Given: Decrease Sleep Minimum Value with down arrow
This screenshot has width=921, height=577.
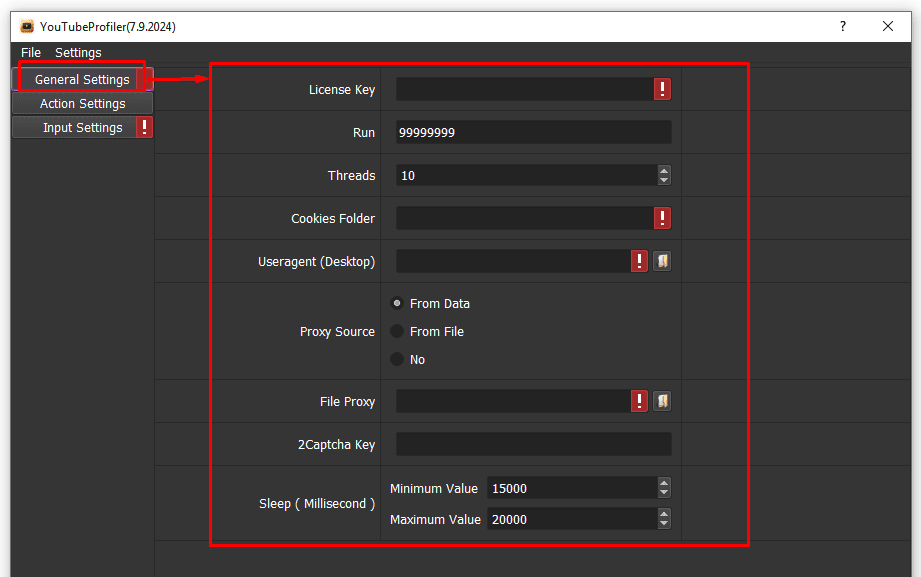Looking at the screenshot, I should [664, 493].
